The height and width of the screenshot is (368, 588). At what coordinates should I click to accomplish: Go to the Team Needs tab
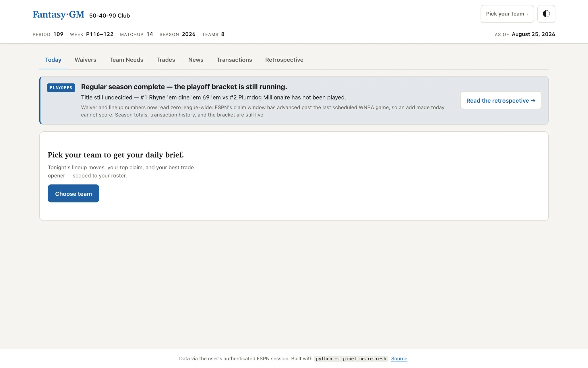pos(126,60)
